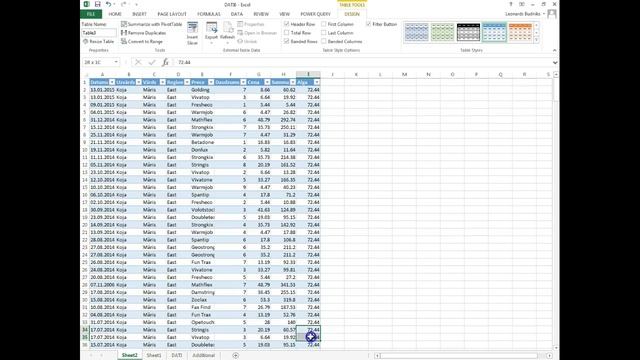Viewport: 640px width, 360px height.
Task: Switch to the POWER QUERY ribbon tab
Action: pyautogui.click(x=316, y=14)
